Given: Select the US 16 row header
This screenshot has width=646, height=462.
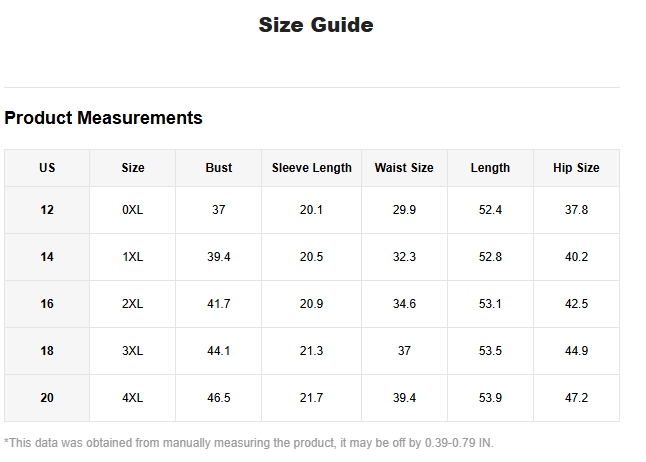Looking at the screenshot, I should pos(47,304).
